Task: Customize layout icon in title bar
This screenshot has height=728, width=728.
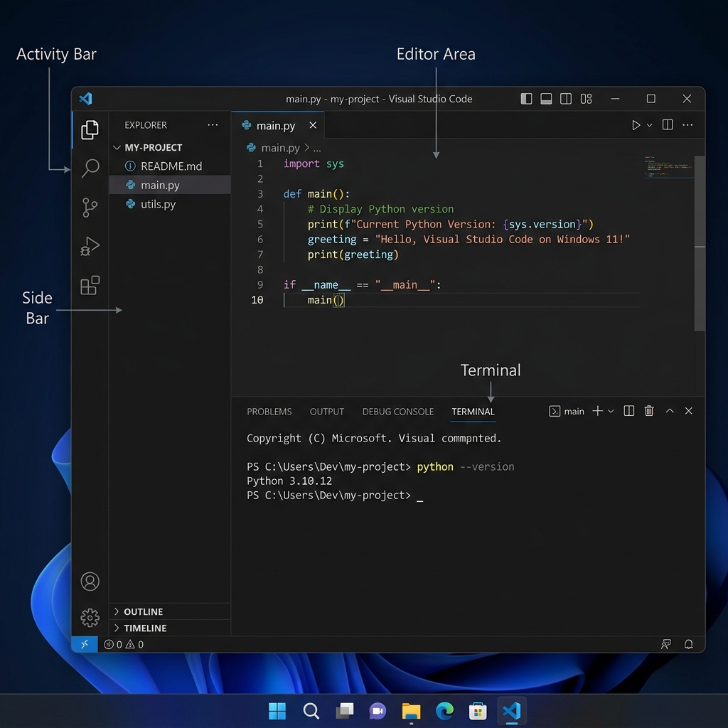Action: click(x=586, y=98)
